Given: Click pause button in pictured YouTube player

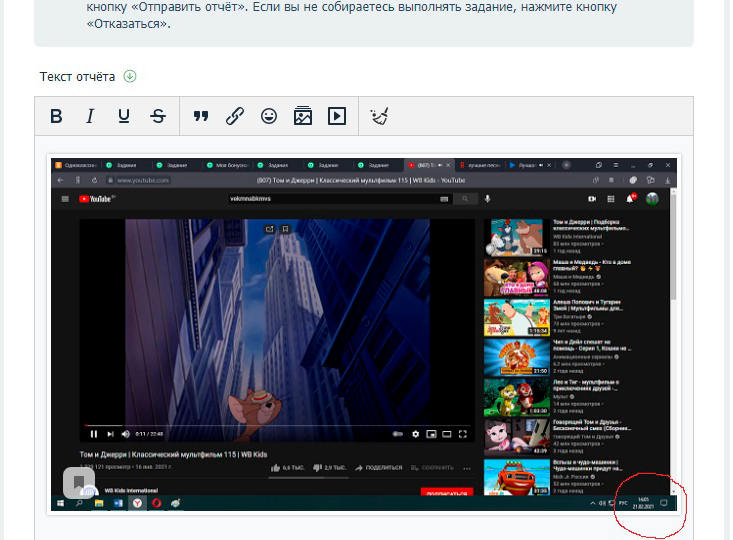Looking at the screenshot, I should (94, 434).
